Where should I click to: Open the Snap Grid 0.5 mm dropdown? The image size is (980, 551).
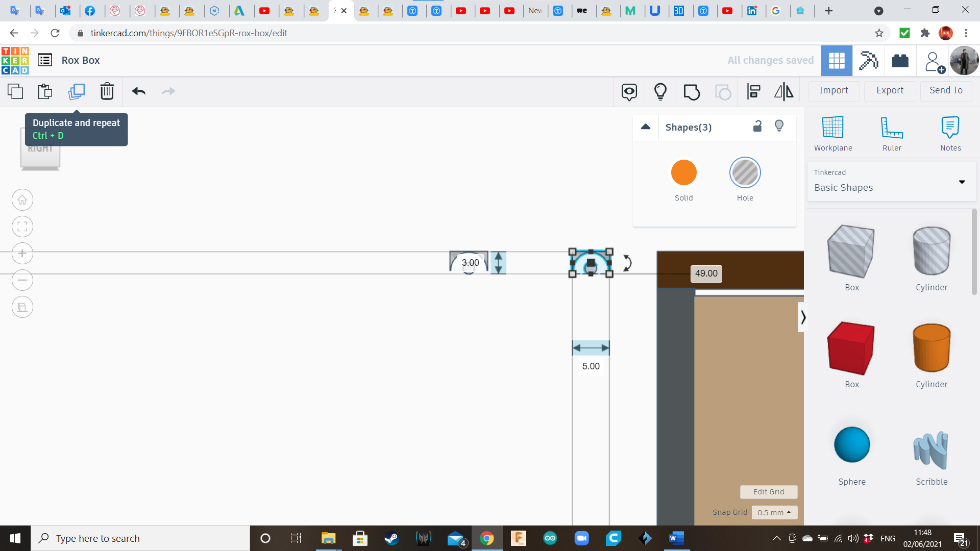pyautogui.click(x=774, y=512)
